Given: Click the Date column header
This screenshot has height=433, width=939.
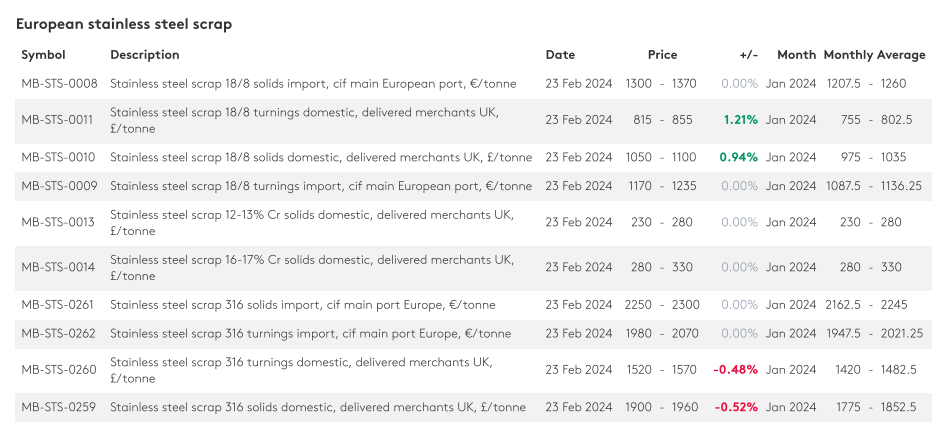Looking at the screenshot, I should tap(560, 55).
